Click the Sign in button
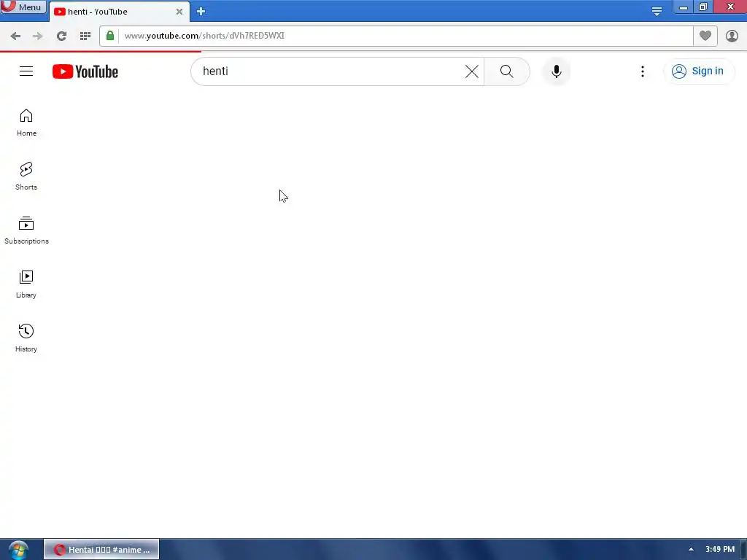 (x=698, y=71)
